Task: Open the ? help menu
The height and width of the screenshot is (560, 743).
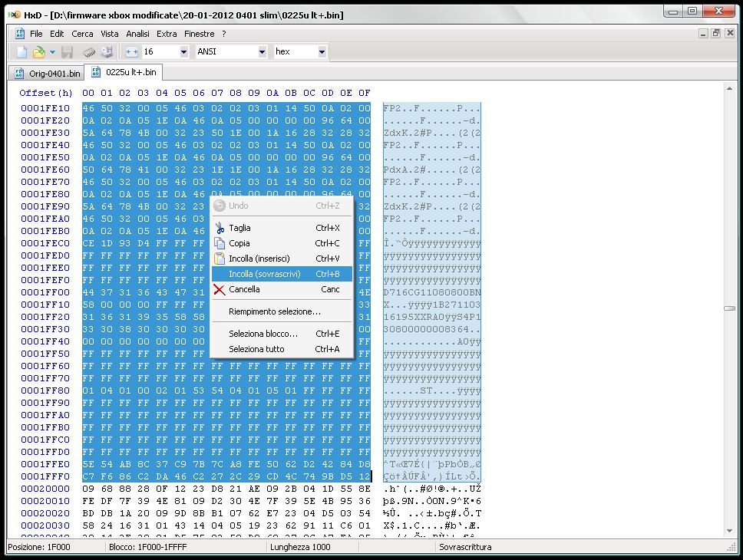Action: [x=223, y=34]
